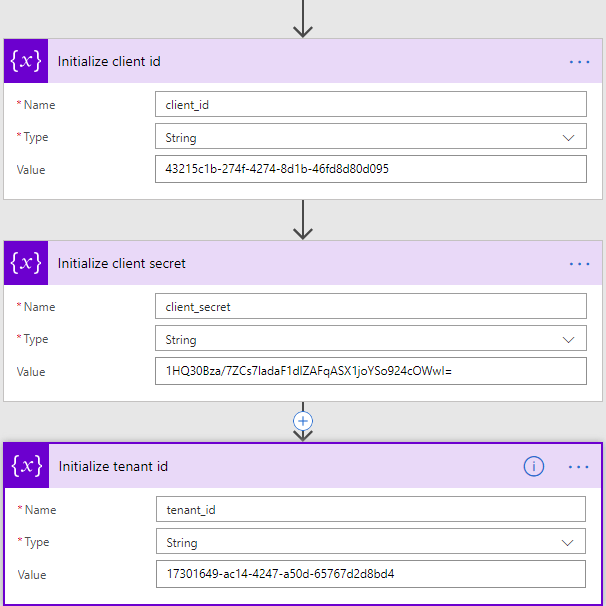Edit the client_secret Name field
The image size is (606, 606).
[x=370, y=307]
